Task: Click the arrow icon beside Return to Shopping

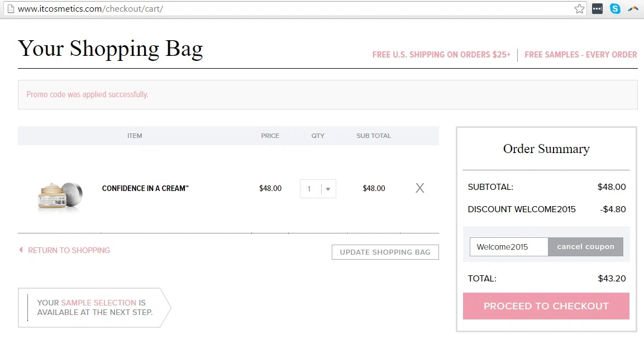Action: pyautogui.click(x=21, y=250)
